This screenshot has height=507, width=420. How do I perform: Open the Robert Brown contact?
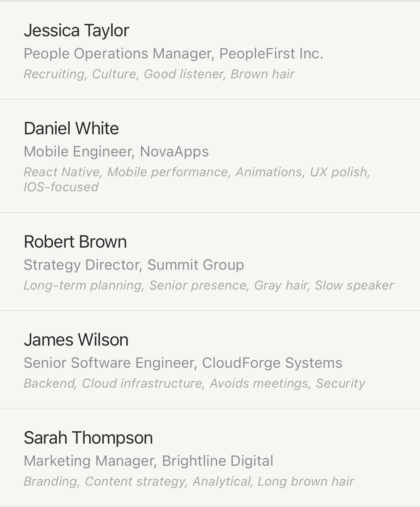pos(75,242)
